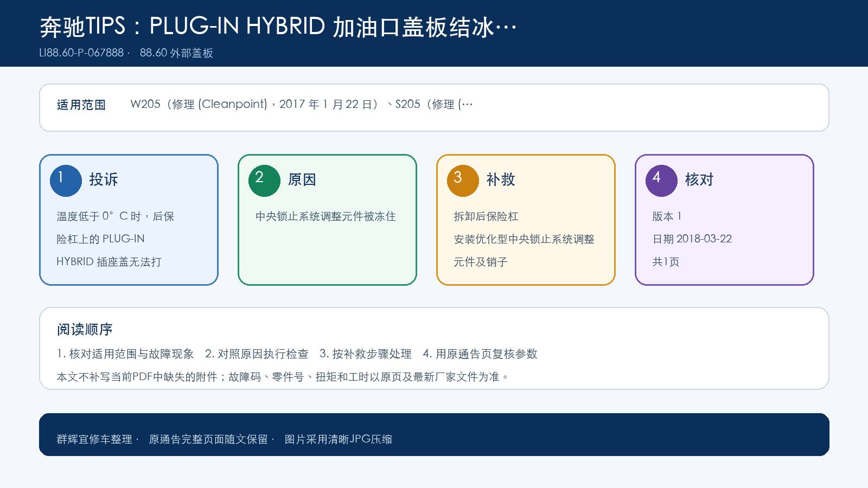This screenshot has height=488, width=868.
Task: Click the blue number 1 circle
Action: pyautogui.click(x=66, y=181)
